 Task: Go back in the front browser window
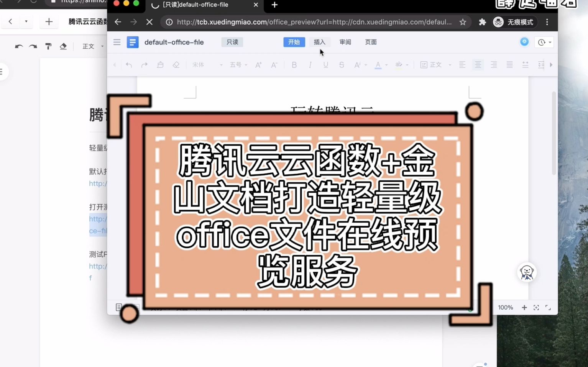click(118, 22)
